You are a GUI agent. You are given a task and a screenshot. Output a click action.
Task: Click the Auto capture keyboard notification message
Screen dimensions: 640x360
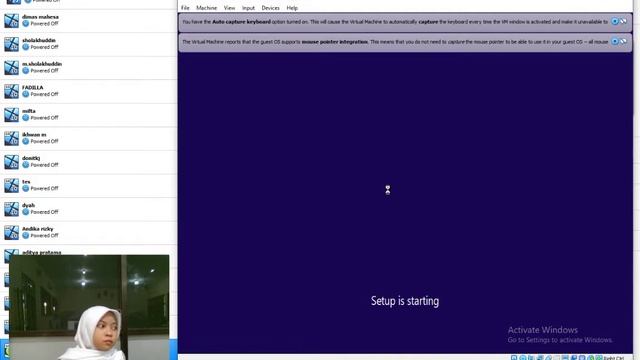coord(395,22)
